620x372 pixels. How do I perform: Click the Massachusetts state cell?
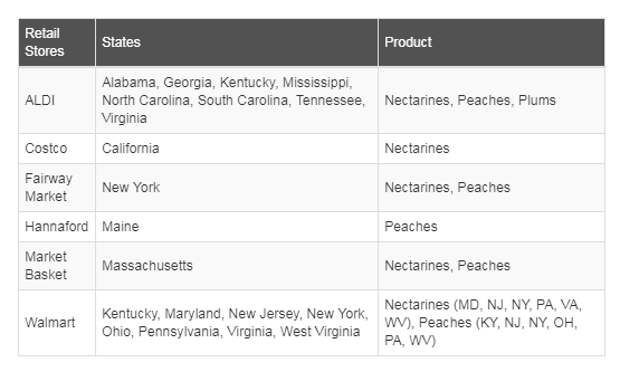(x=236, y=266)
